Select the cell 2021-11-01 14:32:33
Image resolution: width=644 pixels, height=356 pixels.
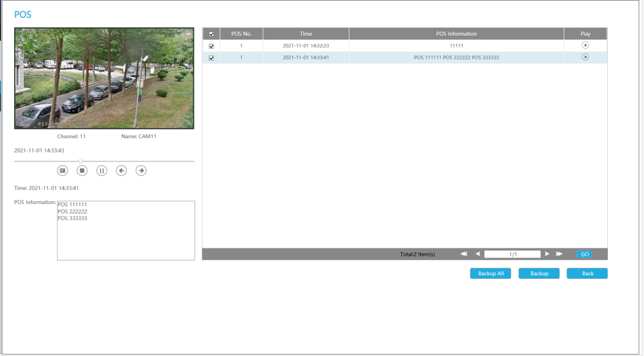tap(306, 46)
